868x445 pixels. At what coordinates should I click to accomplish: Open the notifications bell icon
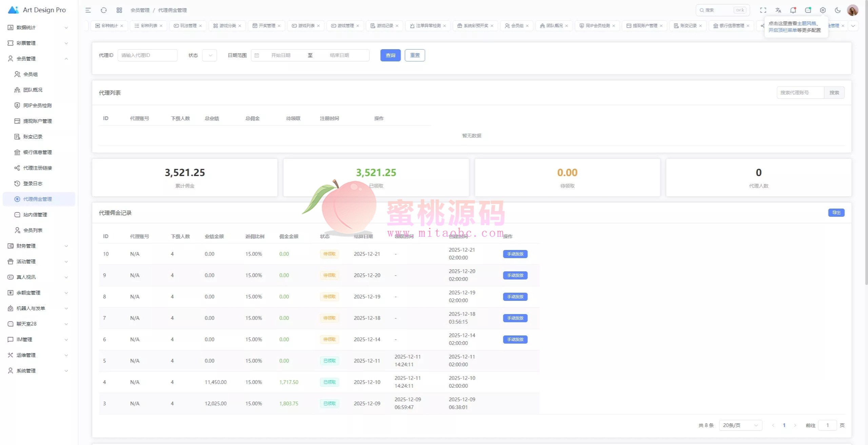click(x=793, y=10)
